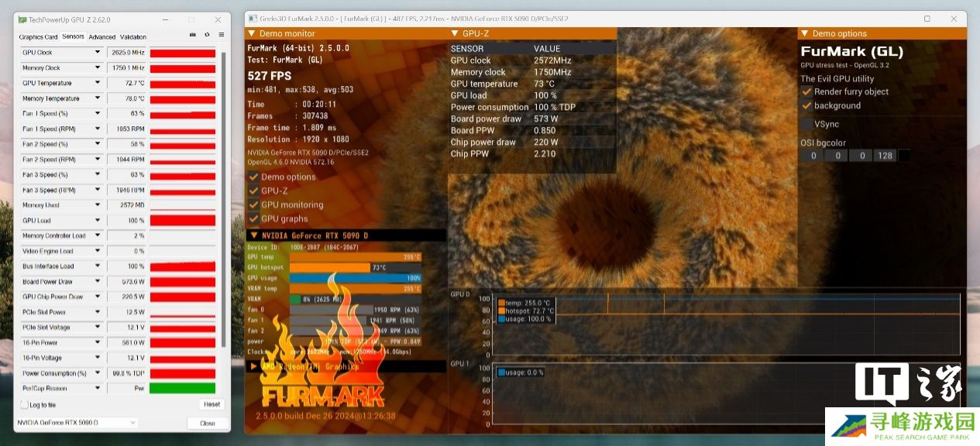Open the Memory Temperature sensor dropdown
The image size is (980, 446).
[x=98, y=98]
